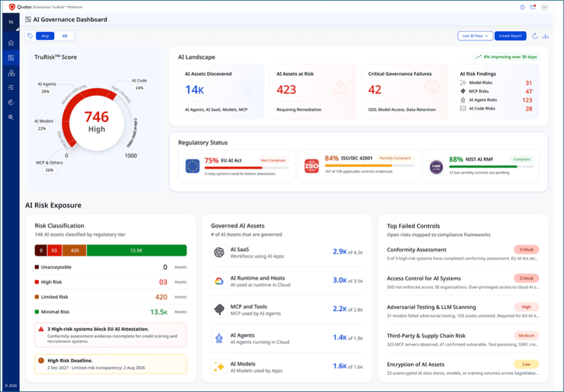Click the TruRisk score gauge 746 High
This screenshot has width=564, height=392.
coord(97,122)
